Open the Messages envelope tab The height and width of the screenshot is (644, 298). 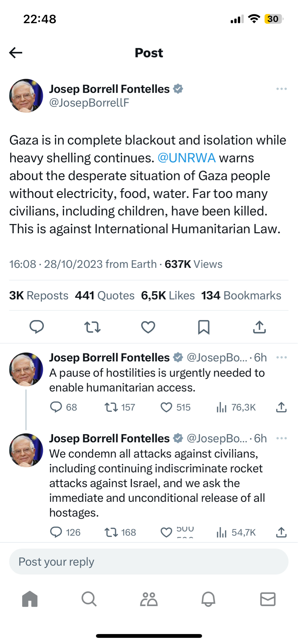(x=268, y=599)
